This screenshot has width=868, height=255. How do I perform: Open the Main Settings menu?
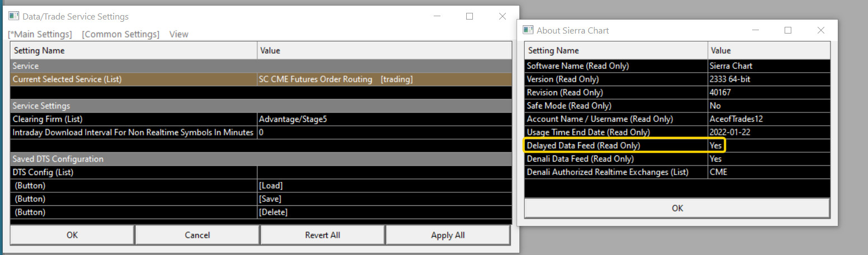coord(40,34)
